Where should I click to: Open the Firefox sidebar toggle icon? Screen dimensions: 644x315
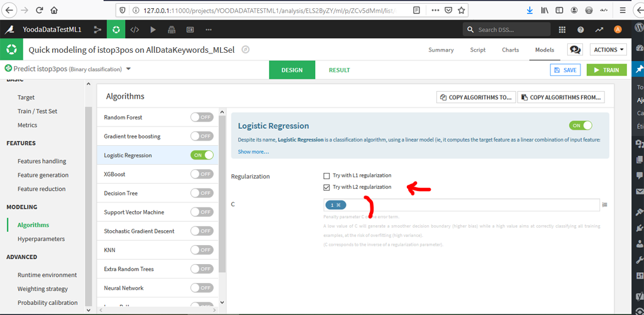click(559, 10)
